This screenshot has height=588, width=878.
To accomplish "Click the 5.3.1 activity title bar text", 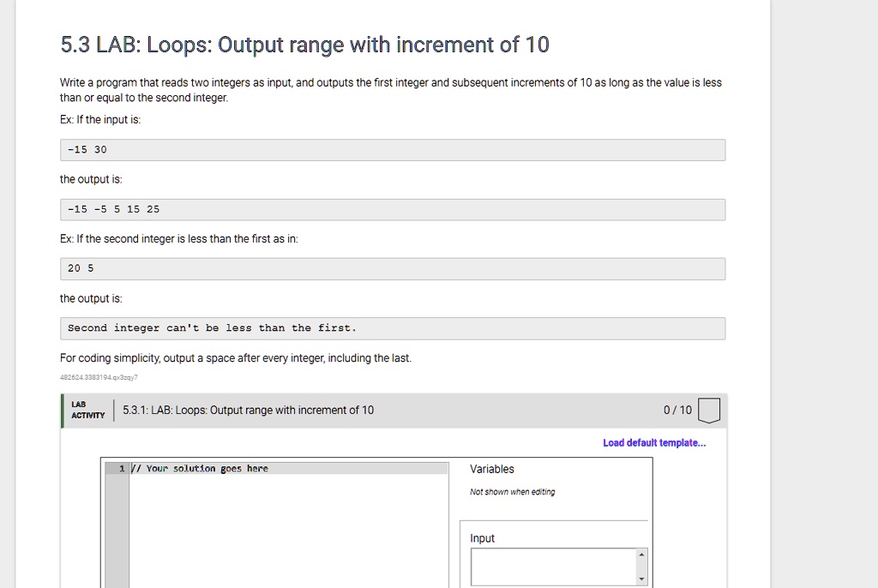I will pos(249,411).
